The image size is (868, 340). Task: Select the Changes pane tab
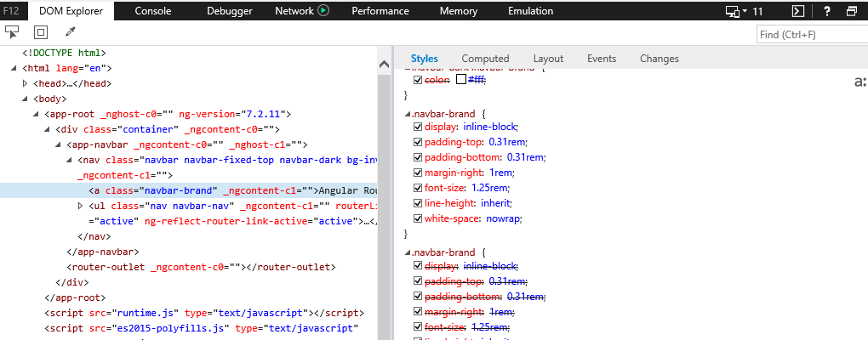tap(660, 59)
